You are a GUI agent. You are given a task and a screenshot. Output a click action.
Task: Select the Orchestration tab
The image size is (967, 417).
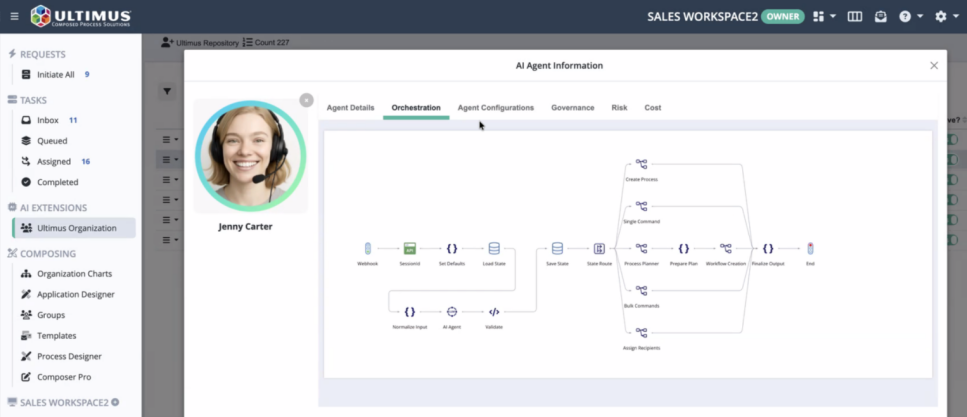[416, 107]
